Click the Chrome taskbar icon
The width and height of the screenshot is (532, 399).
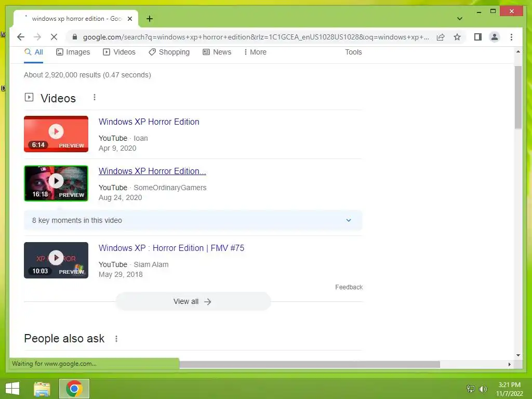coord(74,389)
